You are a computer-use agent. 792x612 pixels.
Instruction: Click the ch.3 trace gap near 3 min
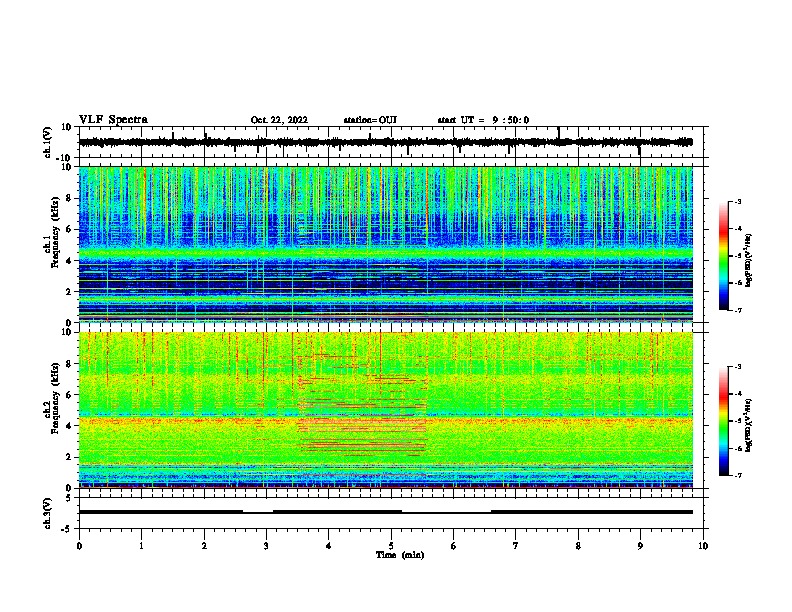[x=258, y=512]
